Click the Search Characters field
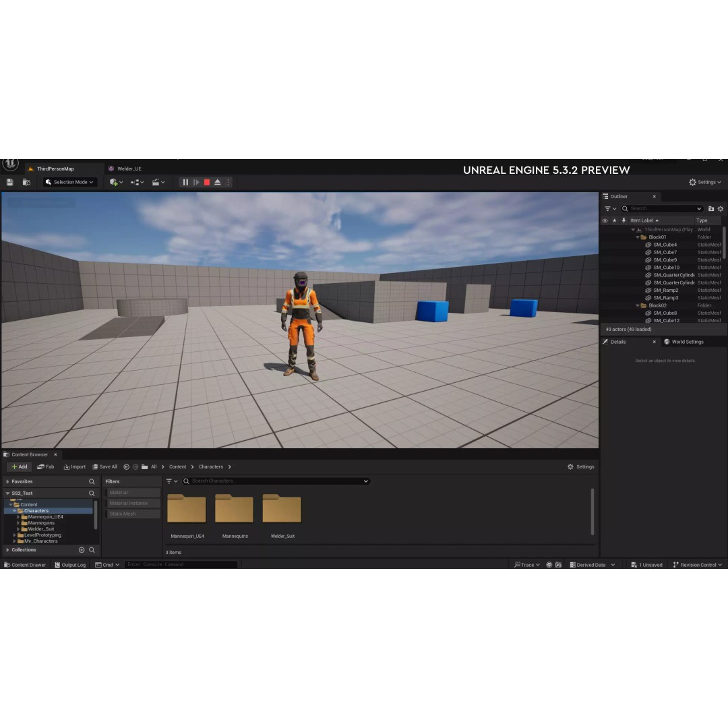Viewport: 728px width, 728px height. 276,481
